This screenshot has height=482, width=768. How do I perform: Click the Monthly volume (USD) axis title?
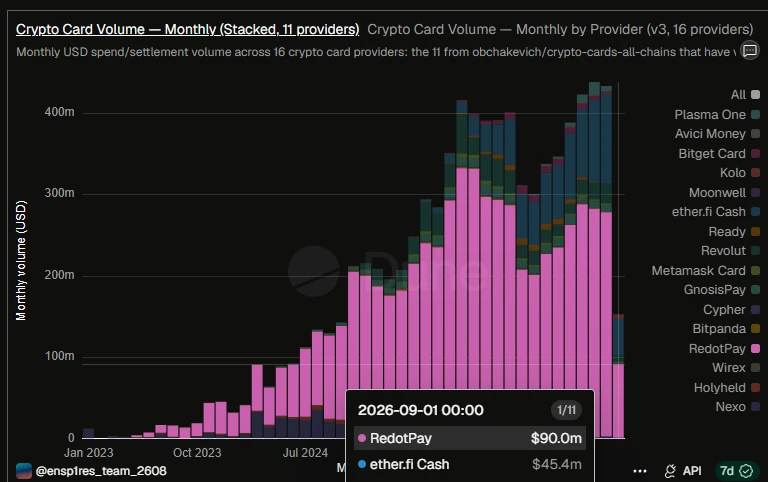click(x=21, y=260)
